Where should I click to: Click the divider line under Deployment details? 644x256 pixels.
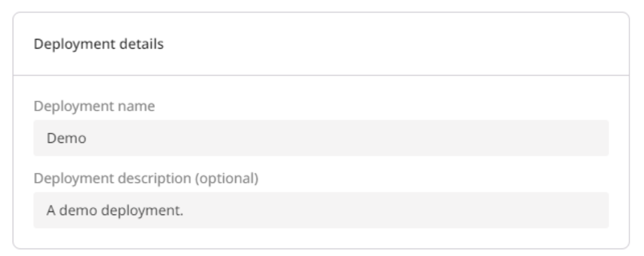click(x=321, y=76)
